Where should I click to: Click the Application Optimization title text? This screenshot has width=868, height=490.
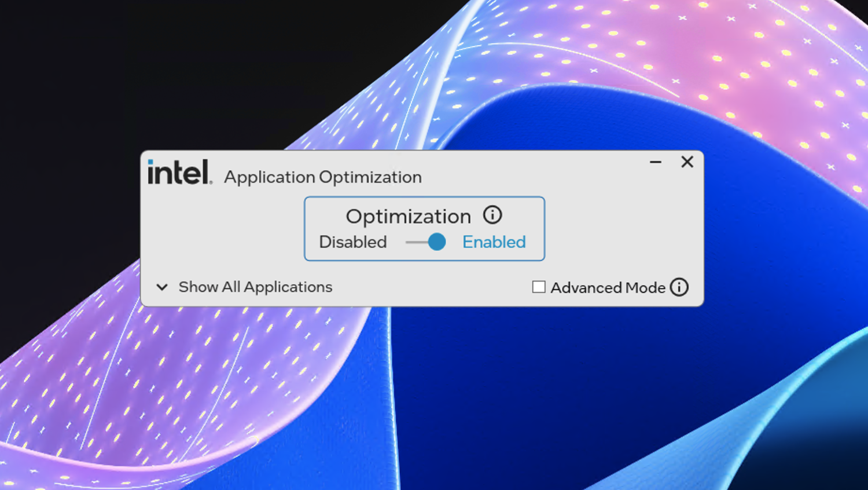[x=323, y=177]
